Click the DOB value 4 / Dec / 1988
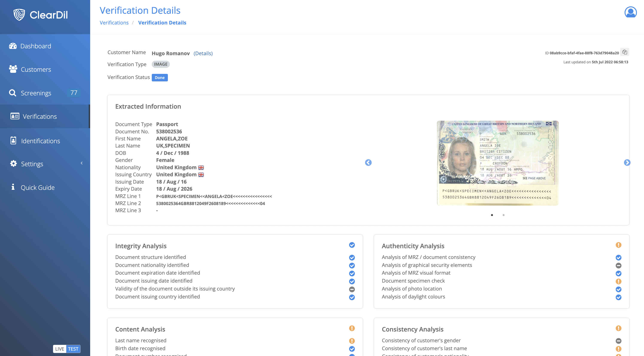 [x=173, y=153]
